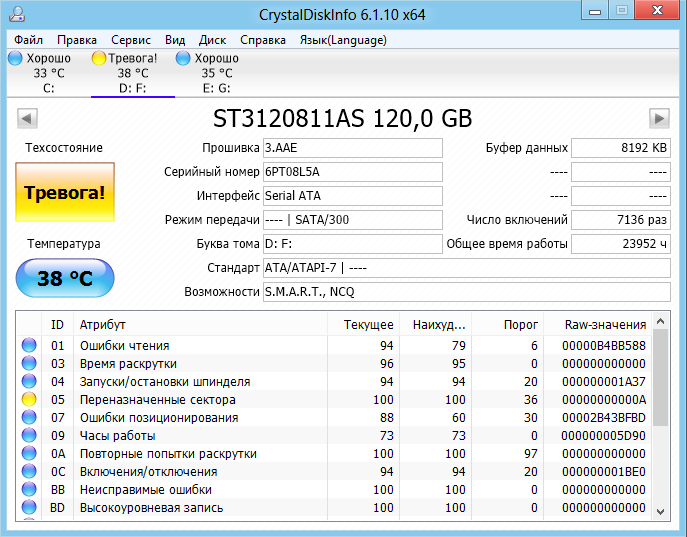
Task: Click the total hours field 23952 ч
Action: [621, 244]
